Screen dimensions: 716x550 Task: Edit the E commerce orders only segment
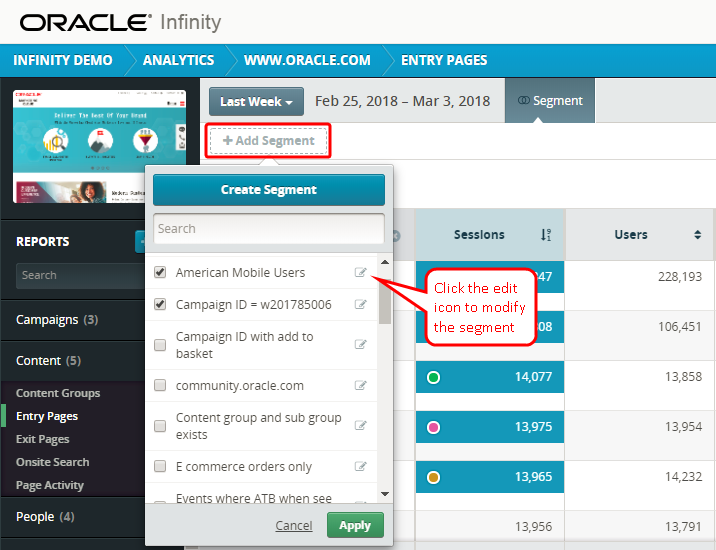[360, 466]
